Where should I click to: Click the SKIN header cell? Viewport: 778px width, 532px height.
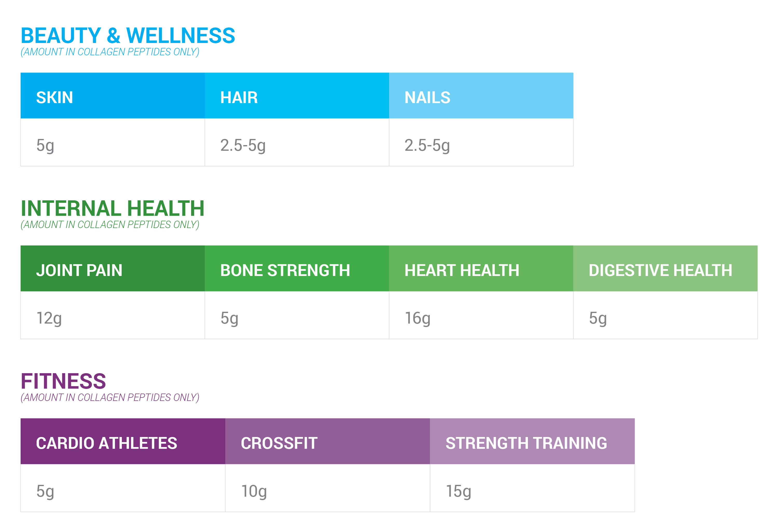(x=113, y=95)
